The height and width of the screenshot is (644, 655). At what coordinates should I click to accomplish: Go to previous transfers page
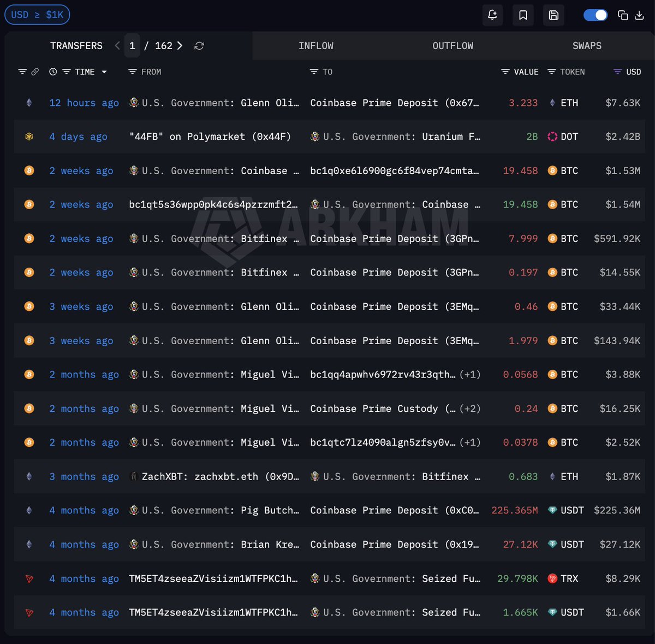pos(117,46)
